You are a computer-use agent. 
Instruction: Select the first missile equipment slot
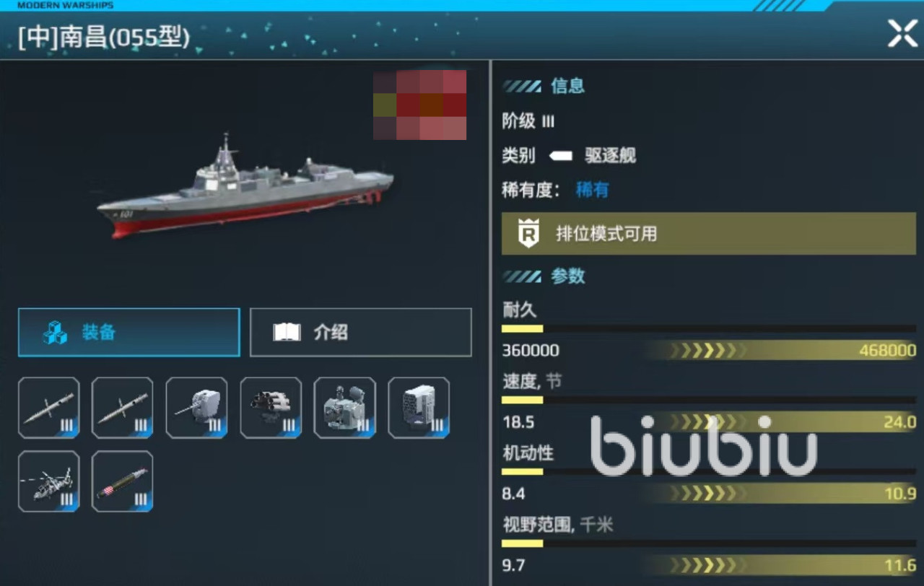[49, 408]
